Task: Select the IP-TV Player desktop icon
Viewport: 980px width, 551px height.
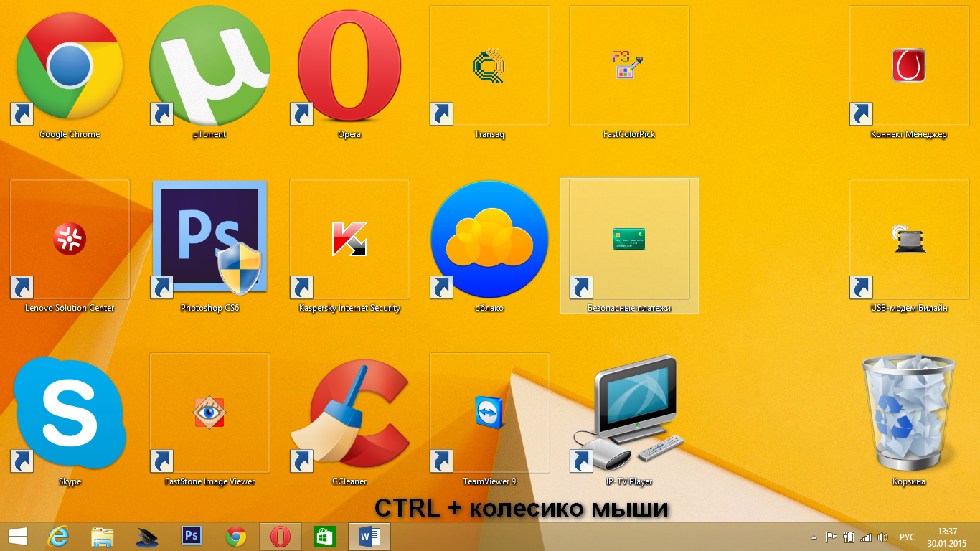Action: click(x=629, y=413)
